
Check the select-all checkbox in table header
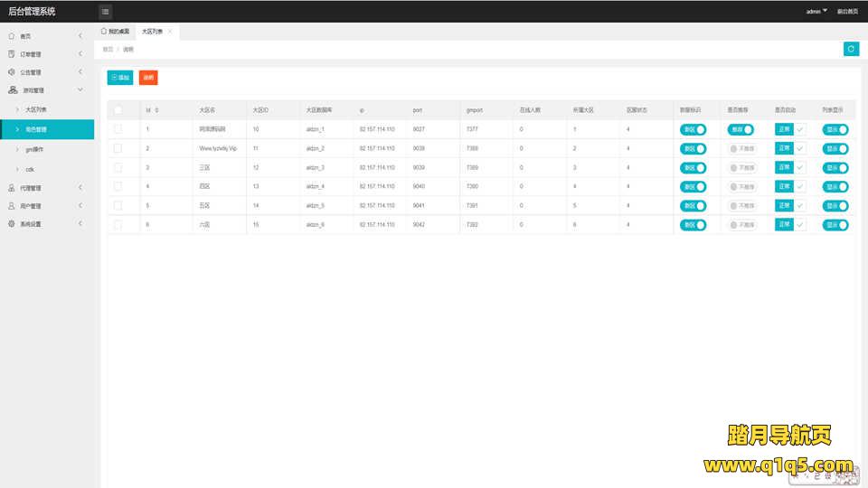[x=118, y=110]
